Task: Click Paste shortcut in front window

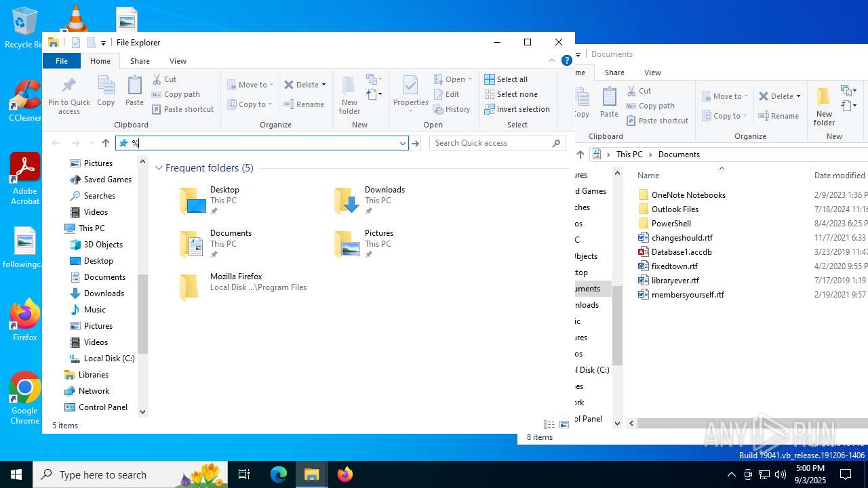Action: pyautogui.click(x=182, y=109)
